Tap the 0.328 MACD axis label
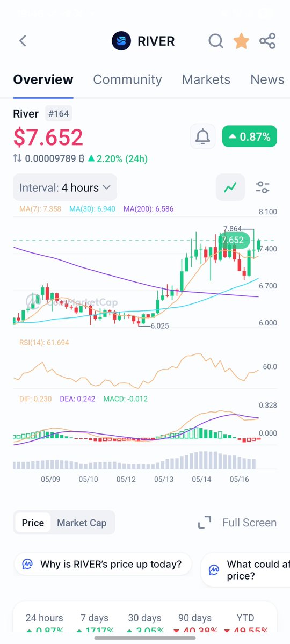The width and height of the screenshot is (290, 644). [268, 406]
